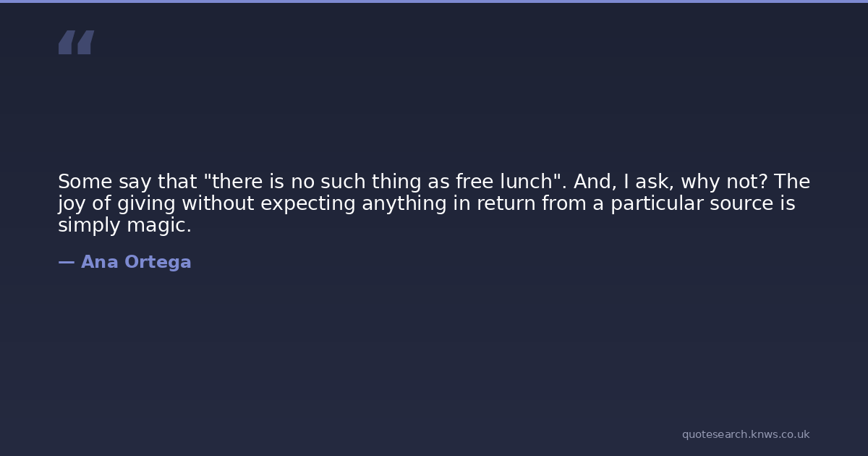Click the word "expecting" in the quote
This screenshot has width=868, height=456.
pyautogui.click(x=307, y=204)
